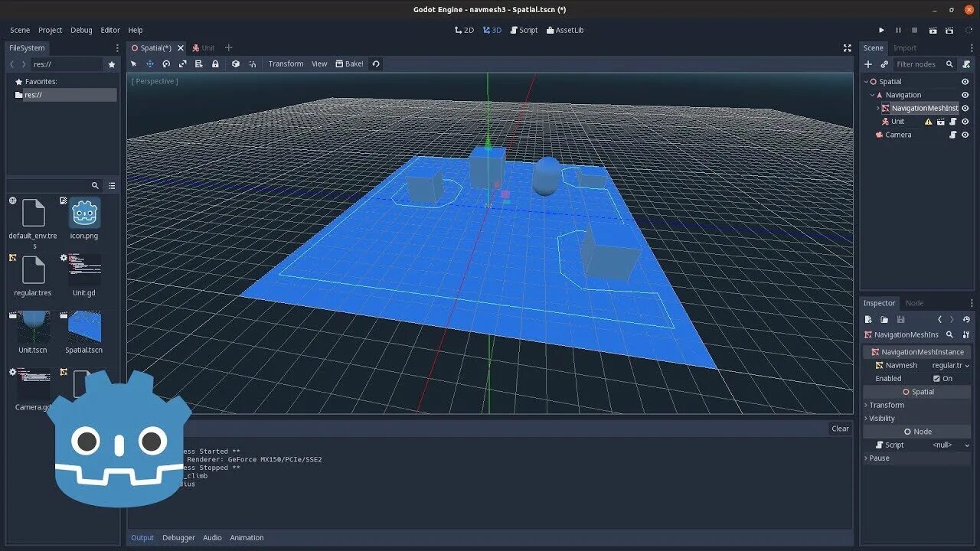Instance a scene file with link icon

click(x=884, y=64)
